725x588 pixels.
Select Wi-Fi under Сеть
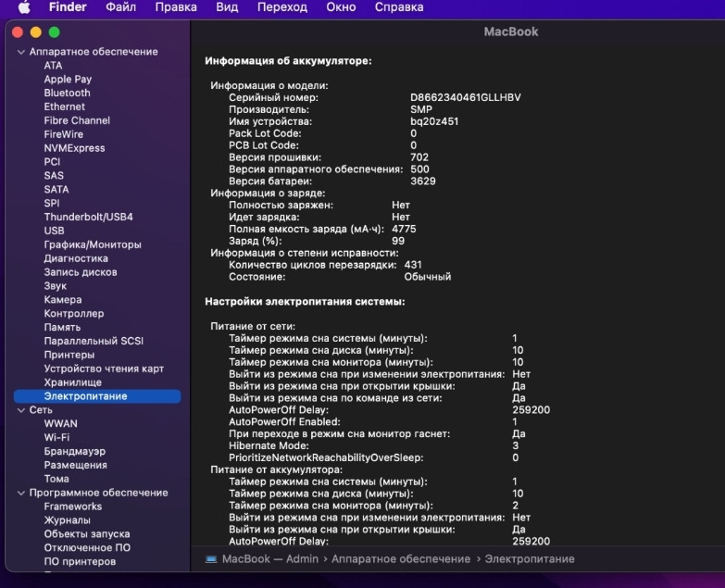(56, 437)
